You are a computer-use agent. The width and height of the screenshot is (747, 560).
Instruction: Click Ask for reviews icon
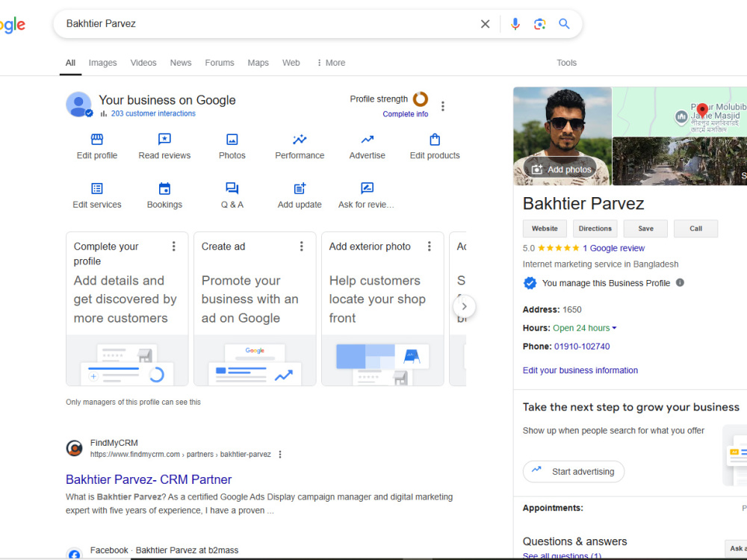point(368,189)
